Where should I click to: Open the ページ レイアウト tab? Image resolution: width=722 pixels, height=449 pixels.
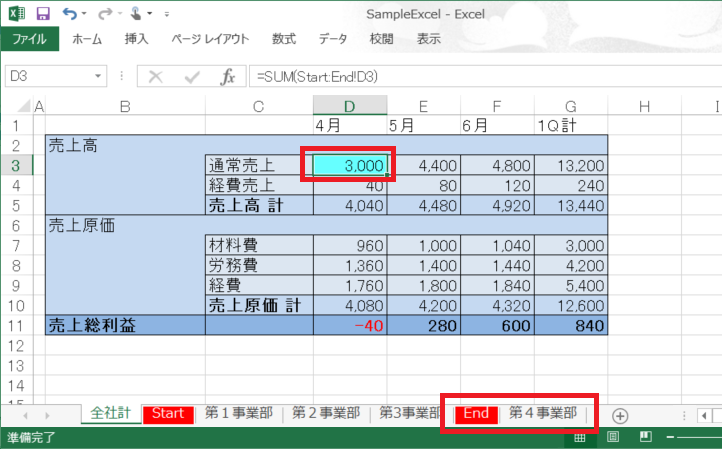(210, 39)
